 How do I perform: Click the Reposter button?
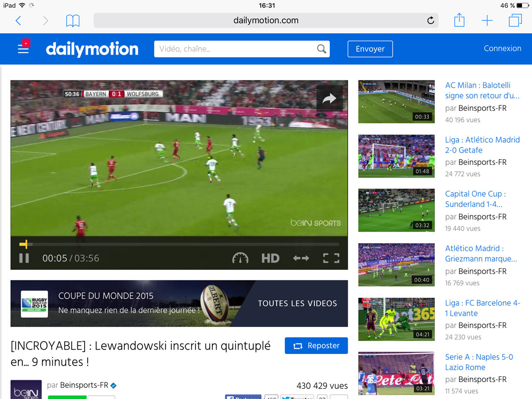tap(316, 346)
